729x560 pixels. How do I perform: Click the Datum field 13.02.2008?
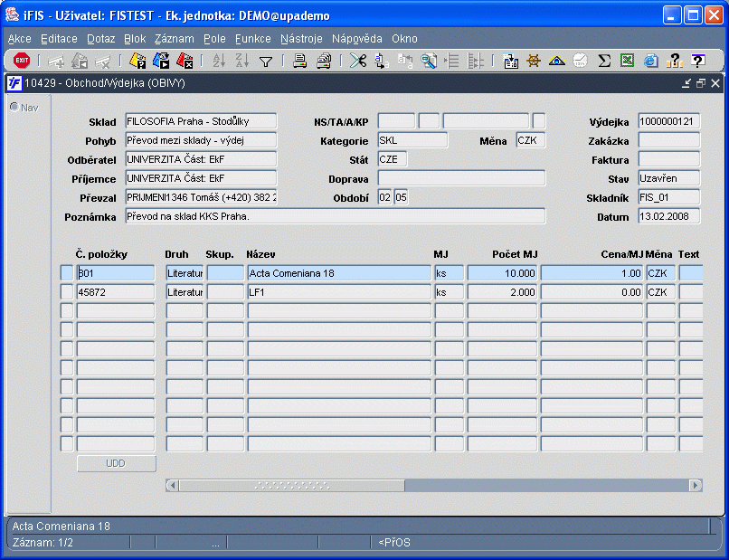click(669, 217)
